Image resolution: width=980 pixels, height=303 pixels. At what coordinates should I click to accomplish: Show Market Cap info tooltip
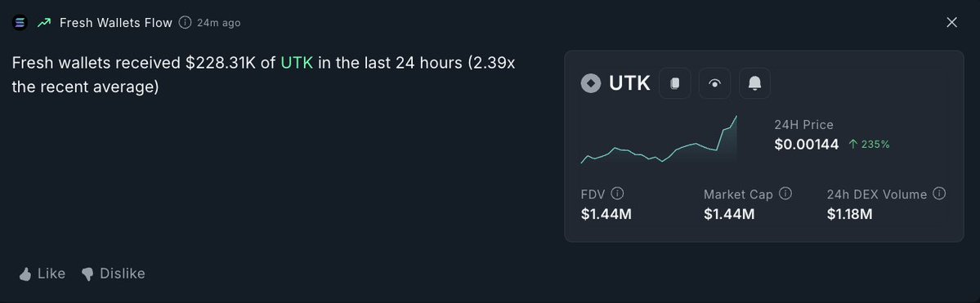785,194
